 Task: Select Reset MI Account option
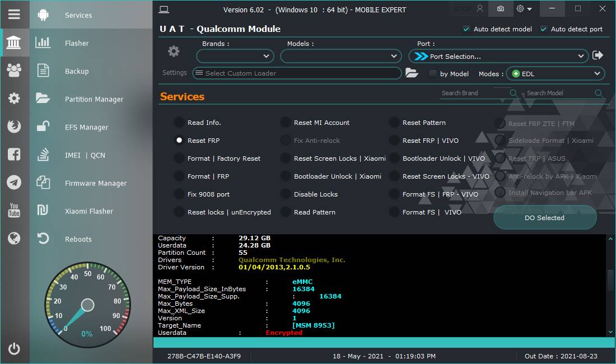[286, 123]
